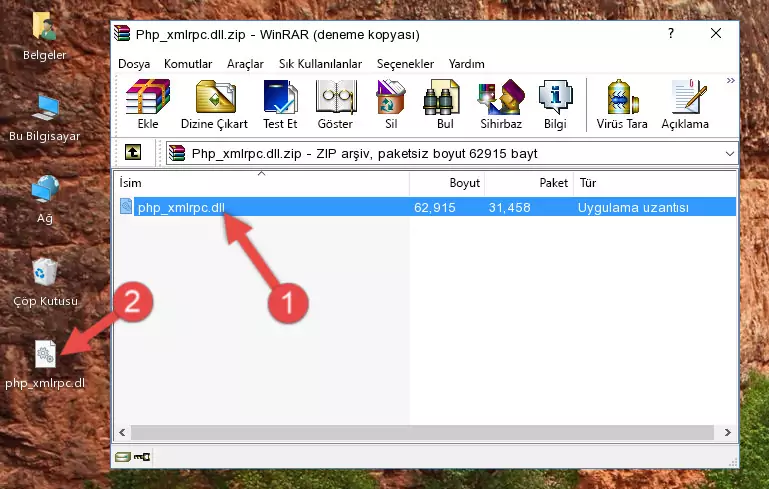Click the horizontal scrollbar right arrow
This screenshot has width=769, height=489.
click(728, 433)
